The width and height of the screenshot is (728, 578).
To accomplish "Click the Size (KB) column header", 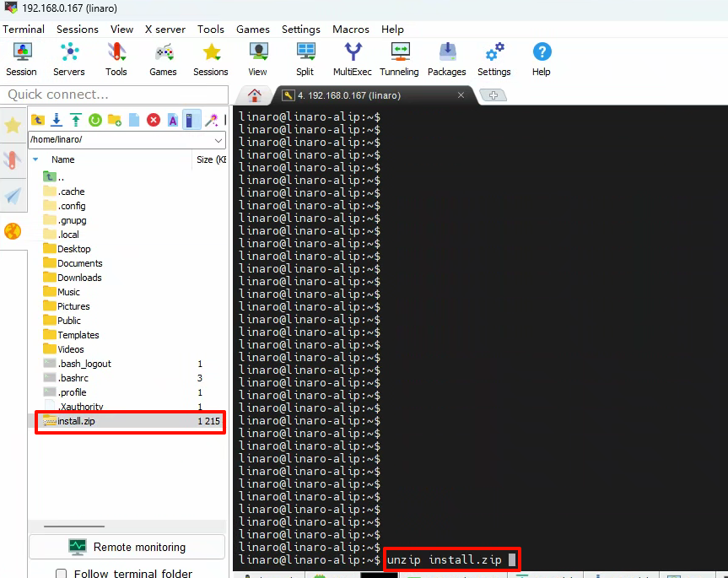I will [x=211, y=159].
